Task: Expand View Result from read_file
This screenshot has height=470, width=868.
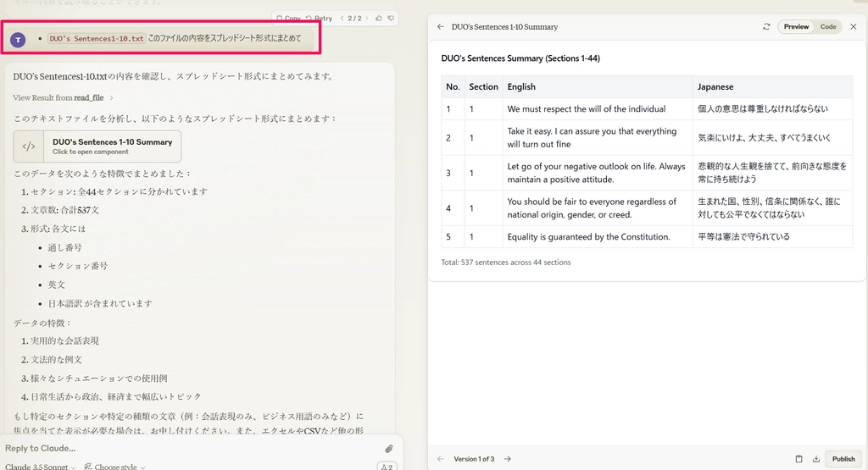Action: (63, 98)
